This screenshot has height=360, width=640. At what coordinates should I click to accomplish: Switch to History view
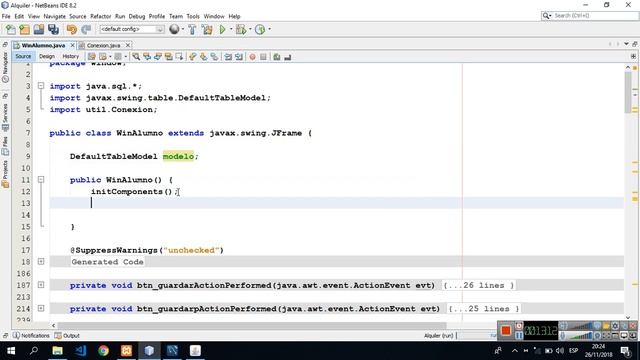coord(71,56)
